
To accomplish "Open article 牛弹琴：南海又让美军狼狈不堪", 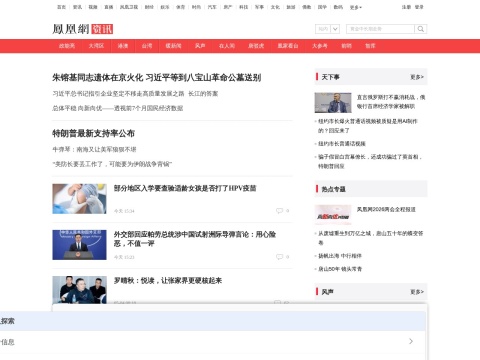I will 94,149.
